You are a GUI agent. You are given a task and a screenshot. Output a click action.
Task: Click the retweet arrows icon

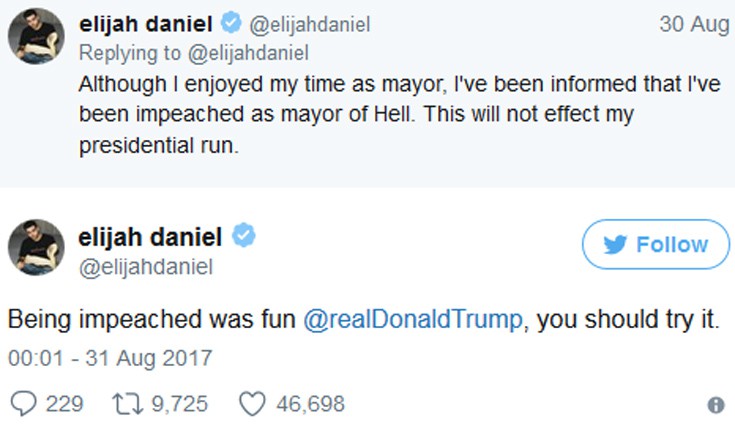pyautogui.click(x=128, y=404)
